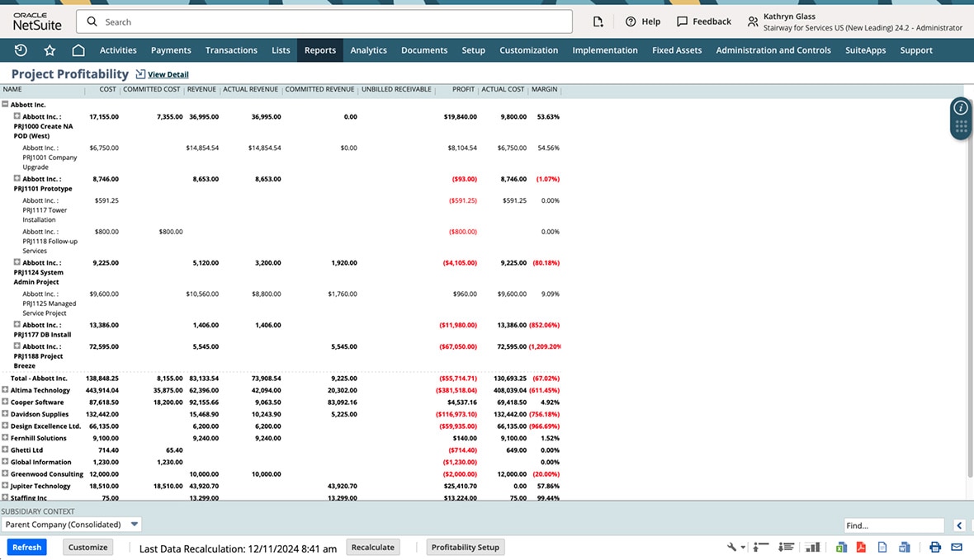Open the wrench options dropdown
The height and width of the screenshot is (560, 974).
735,548
